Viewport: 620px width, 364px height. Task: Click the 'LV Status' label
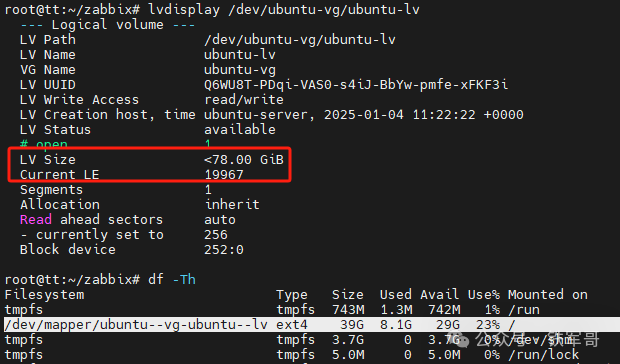coord(55,130)
